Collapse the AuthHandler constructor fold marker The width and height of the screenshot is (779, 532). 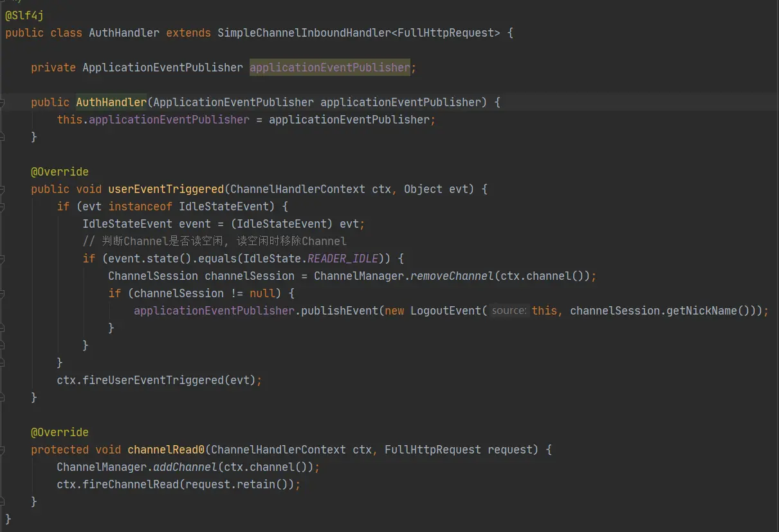point(3,102)
